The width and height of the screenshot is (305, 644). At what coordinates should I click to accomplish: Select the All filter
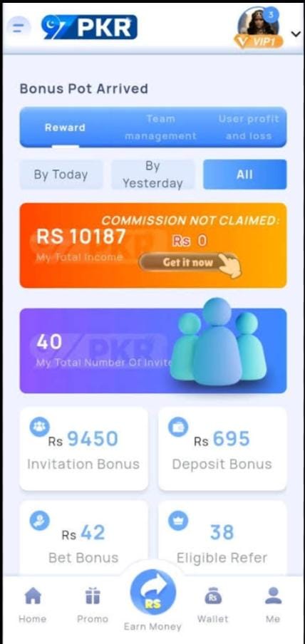click(x=244, y=175)
